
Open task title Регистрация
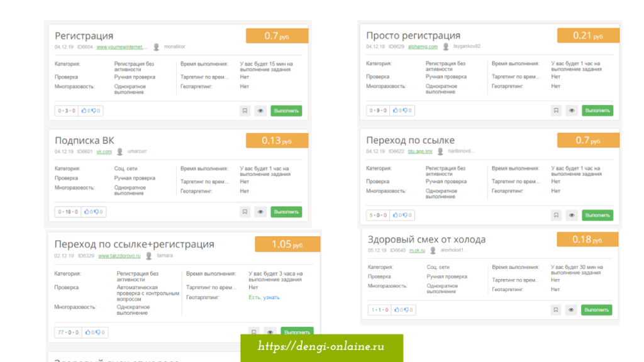tap(84, 36)
